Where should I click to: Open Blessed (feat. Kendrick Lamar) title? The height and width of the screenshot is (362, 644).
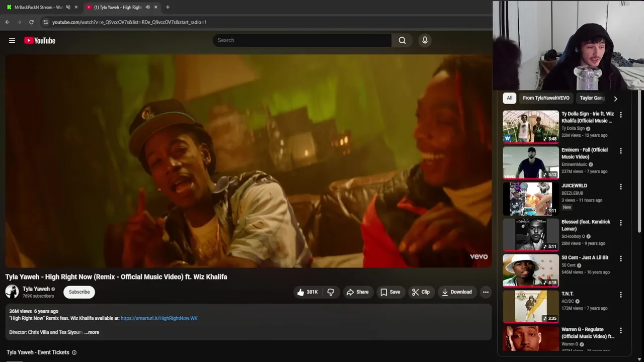(x=586, y=225)
